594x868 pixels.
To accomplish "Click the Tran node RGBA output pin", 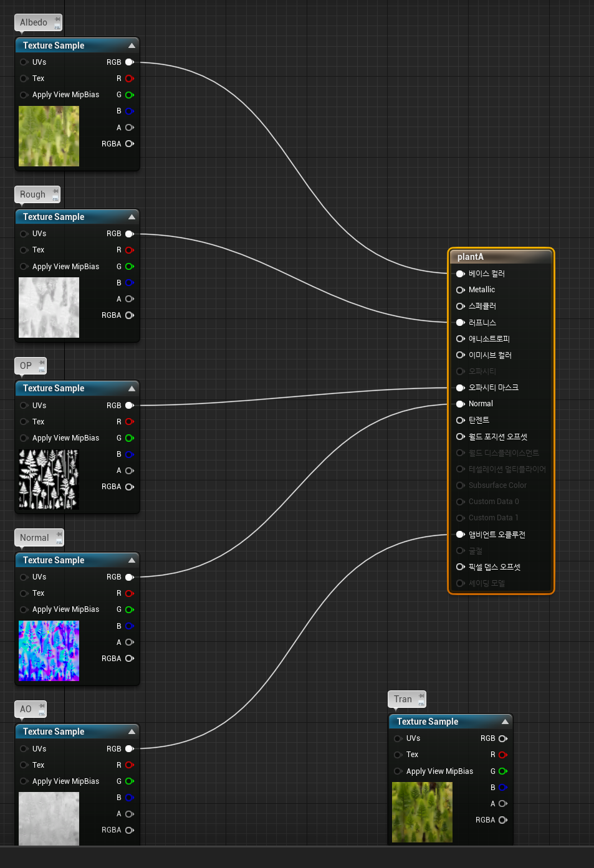I will click(503, 820).
